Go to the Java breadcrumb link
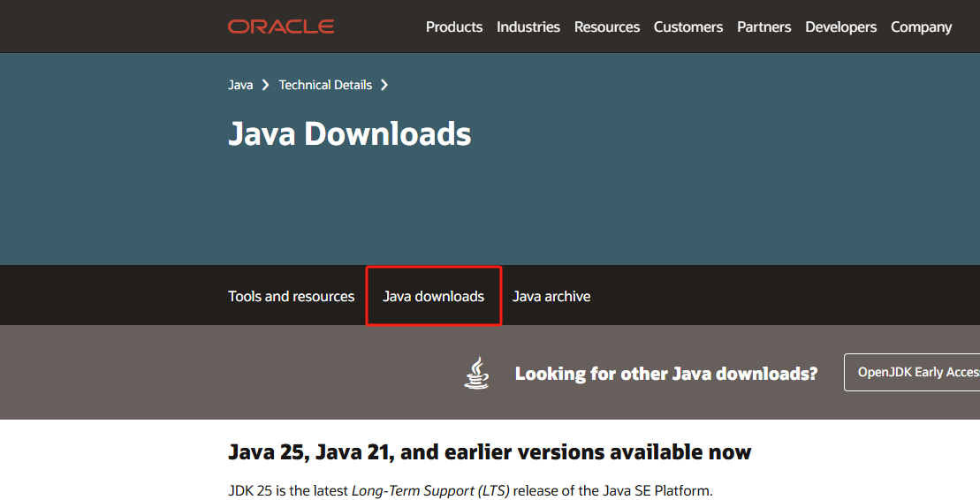 point(240,85)
